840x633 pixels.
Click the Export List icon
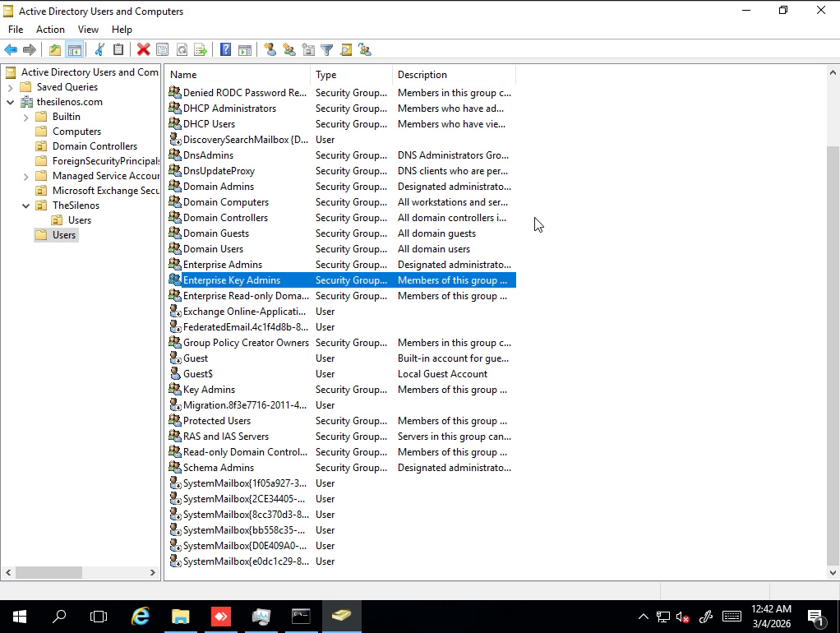(201, 50)
